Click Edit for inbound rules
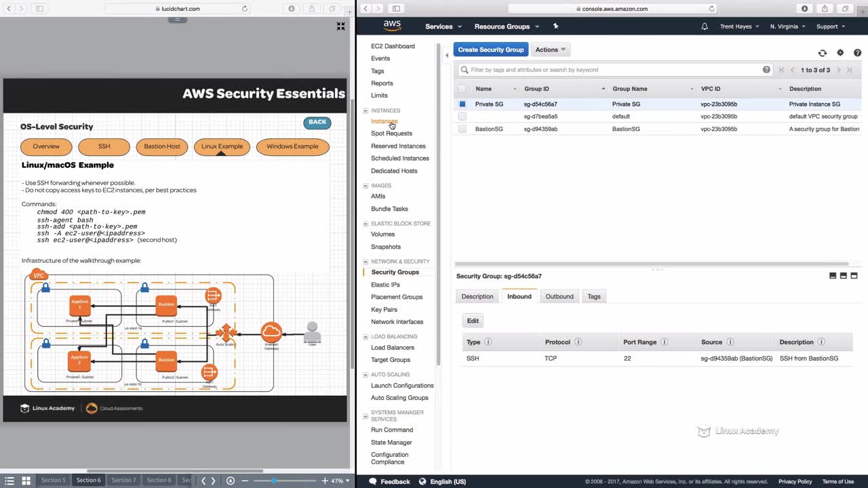 473,321
